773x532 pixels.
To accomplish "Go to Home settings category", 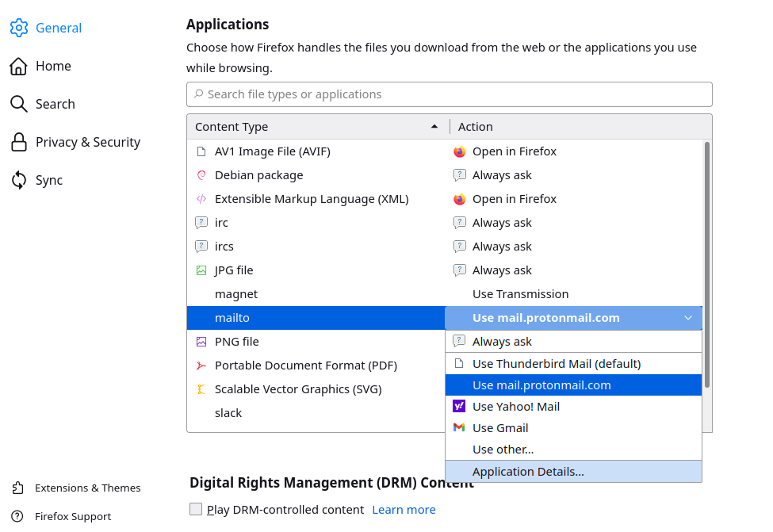I will [53, 66].
